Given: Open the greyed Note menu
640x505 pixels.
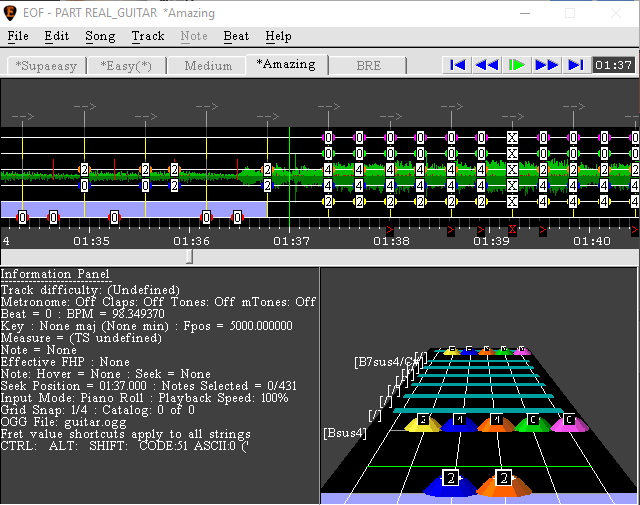Looking at the screenshot, I should (x=194, y=36).
